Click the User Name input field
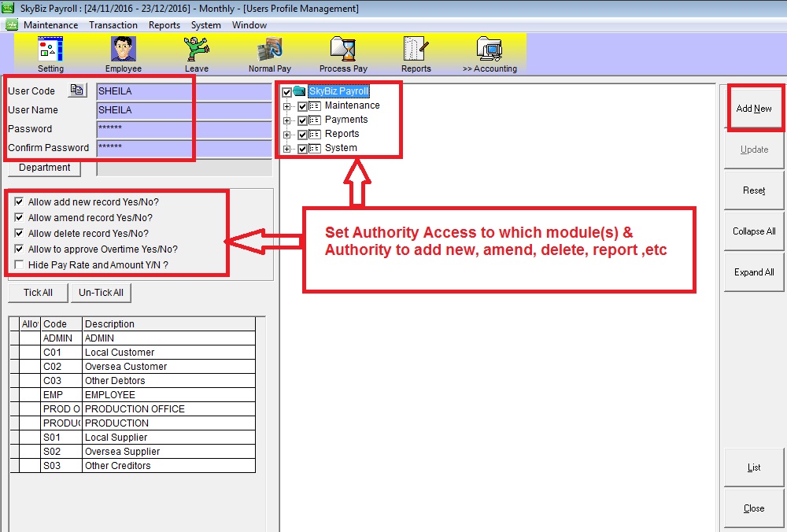The image size is (787, 532). click(x=183, y=110)
